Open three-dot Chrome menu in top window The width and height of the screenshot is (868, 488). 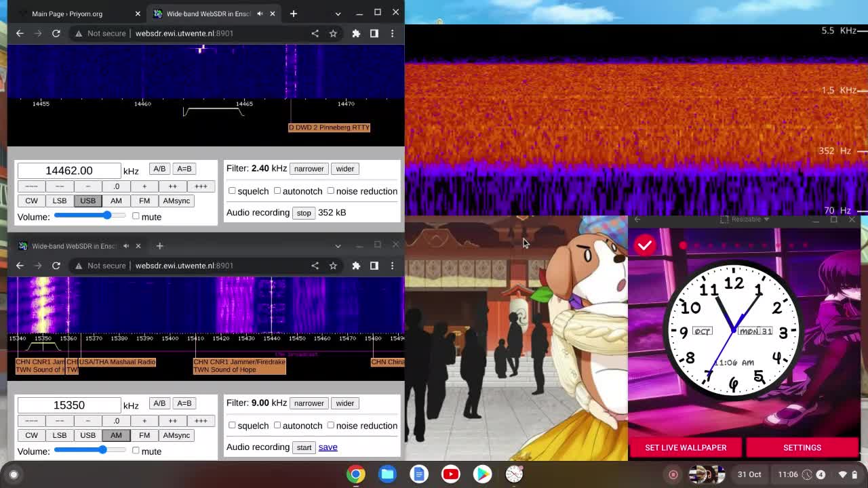(x=392, y=33)
